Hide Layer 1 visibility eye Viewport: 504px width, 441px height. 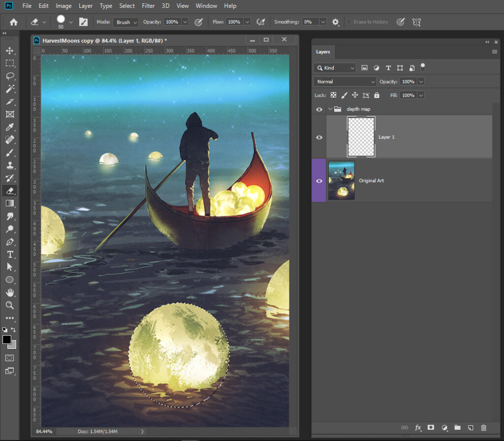click(319, 137)
